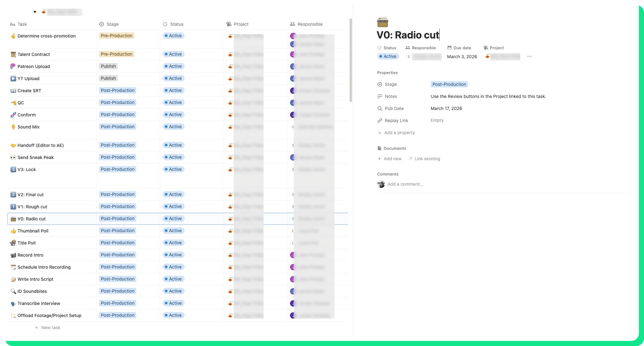The height and width of the screenshot is (346, 644).
Task: Collapse the project group triangle
Action: click(35, 12)
